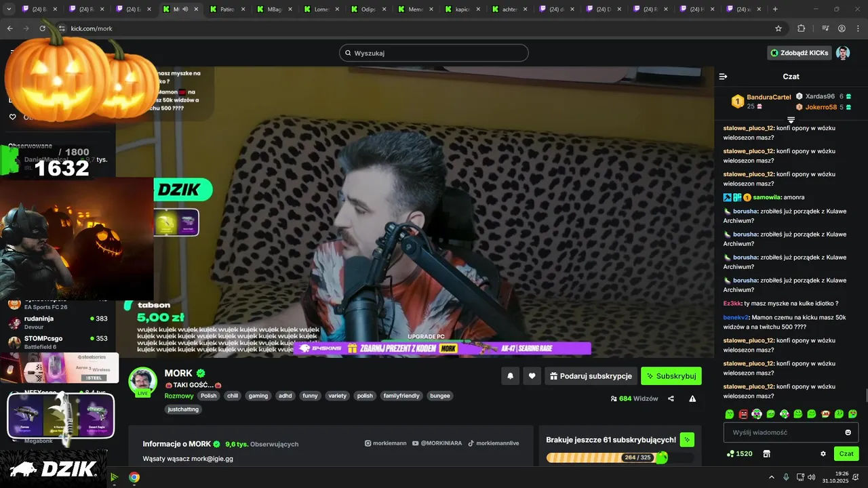The width and height of the screenshot is (868, 488).
Task: Open the Chrome menu three dots
Action: [858, 28]
